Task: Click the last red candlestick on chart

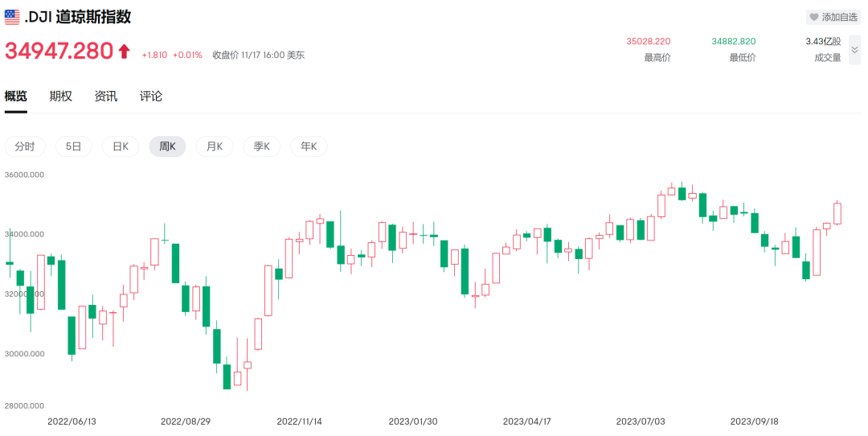Action: [x=837, y=213]
